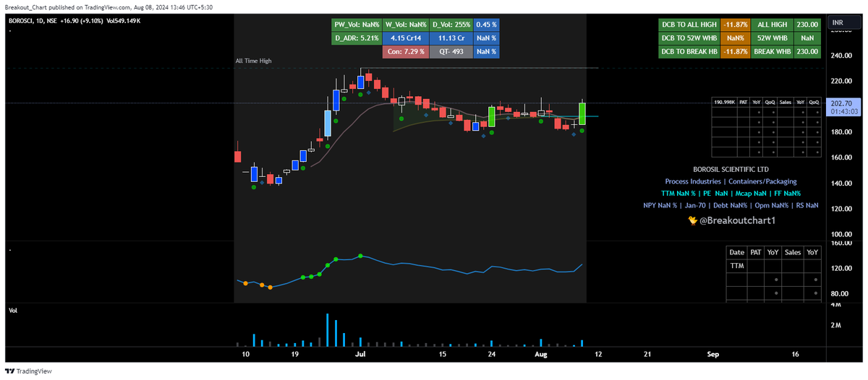Screen dimensions: 868x380
Task: Click the 240.00 price axis label
Action: [841, 56]
